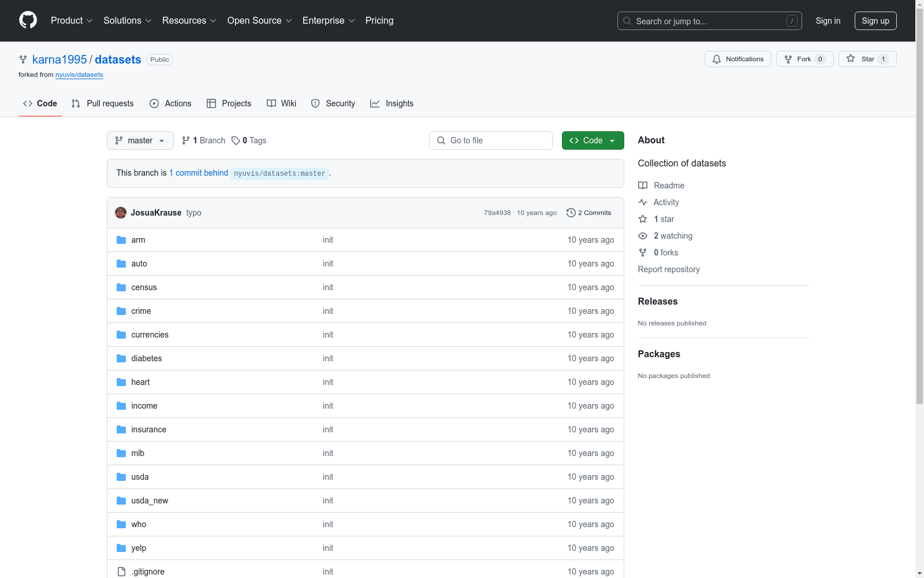Click the arm folder icon
Viewport: 924px width, 578px height.
click(121, 240)
